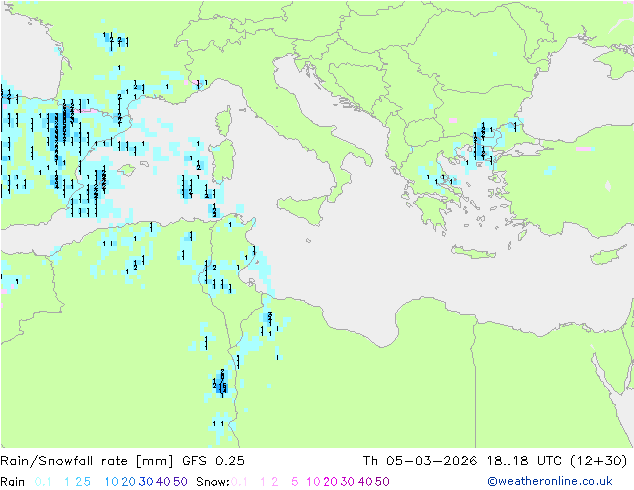Click the island of Corsica on the map
This screenshot has width=634, height=490.
(x=223, y=122)
